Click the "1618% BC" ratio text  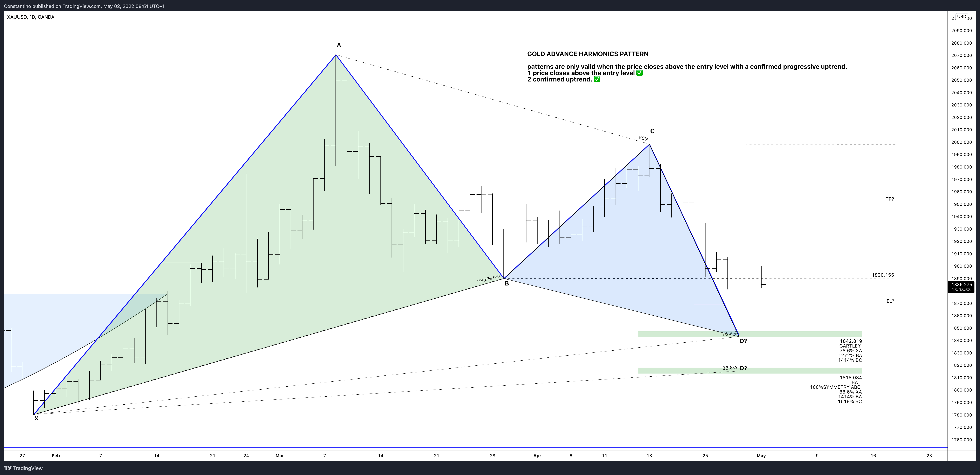click(x=850, y=401)
